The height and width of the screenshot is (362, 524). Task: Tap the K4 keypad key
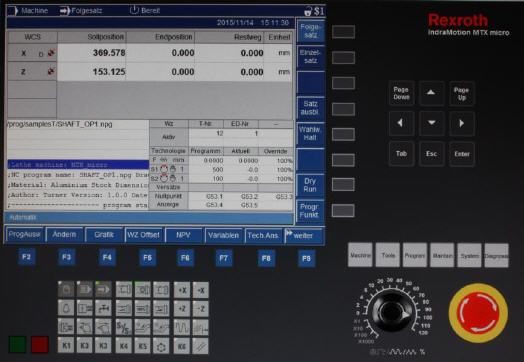click(x=124, y=346)
